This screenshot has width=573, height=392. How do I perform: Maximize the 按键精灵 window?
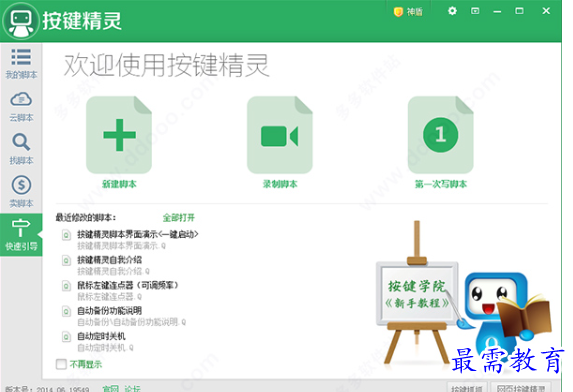519,11
